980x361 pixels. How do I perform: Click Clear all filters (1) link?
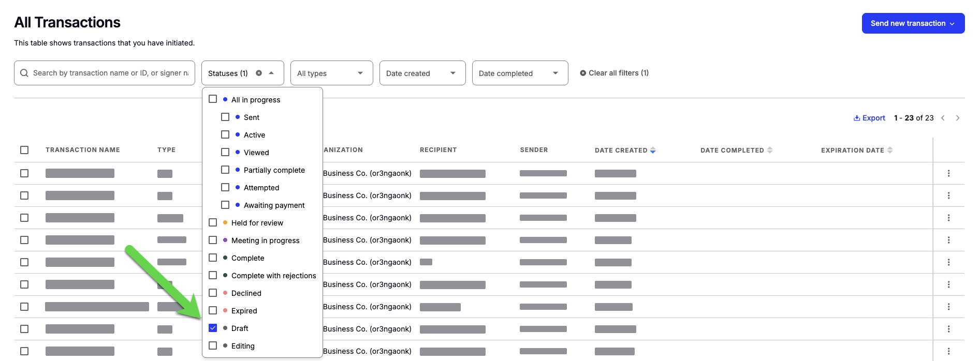(x=615, y=73)
